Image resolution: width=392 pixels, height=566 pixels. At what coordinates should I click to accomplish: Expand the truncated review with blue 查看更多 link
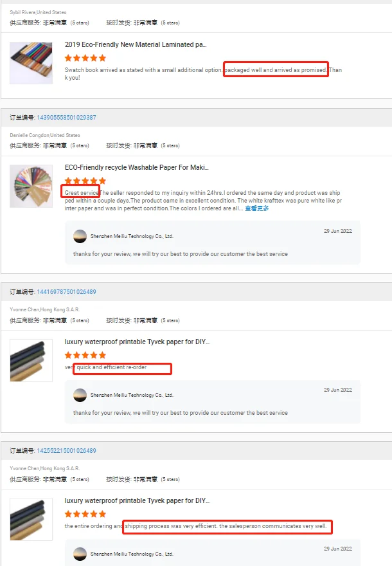[257, 208]
